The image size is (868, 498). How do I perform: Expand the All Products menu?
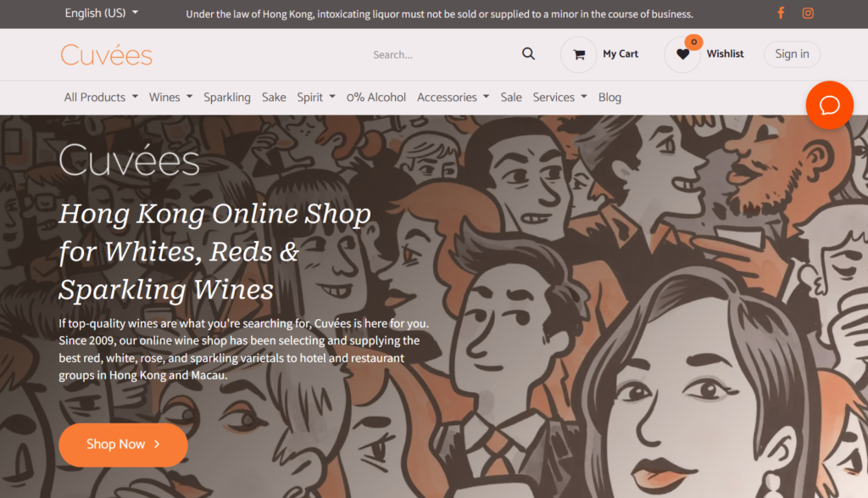point(101,98)
